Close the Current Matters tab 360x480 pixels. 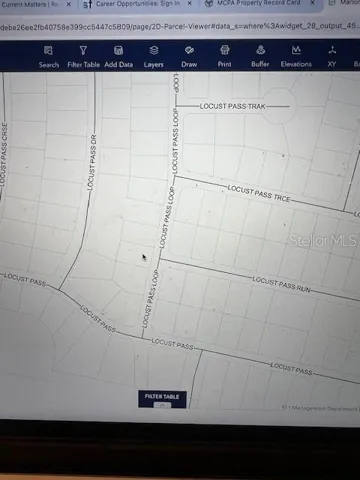pos(68,4)
